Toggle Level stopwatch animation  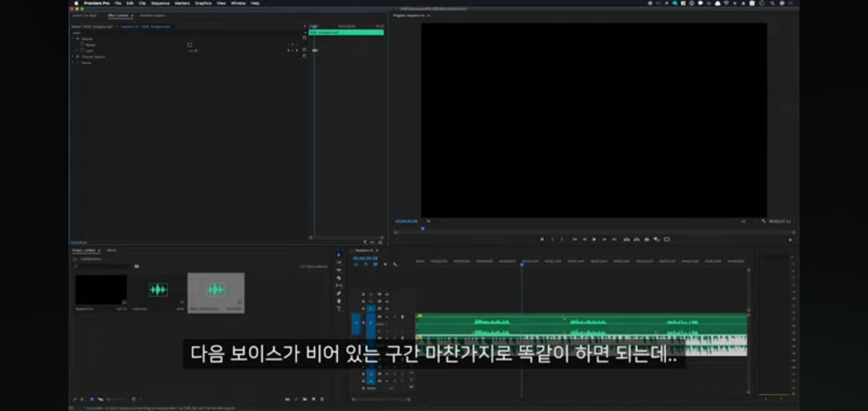coord(82,51)
